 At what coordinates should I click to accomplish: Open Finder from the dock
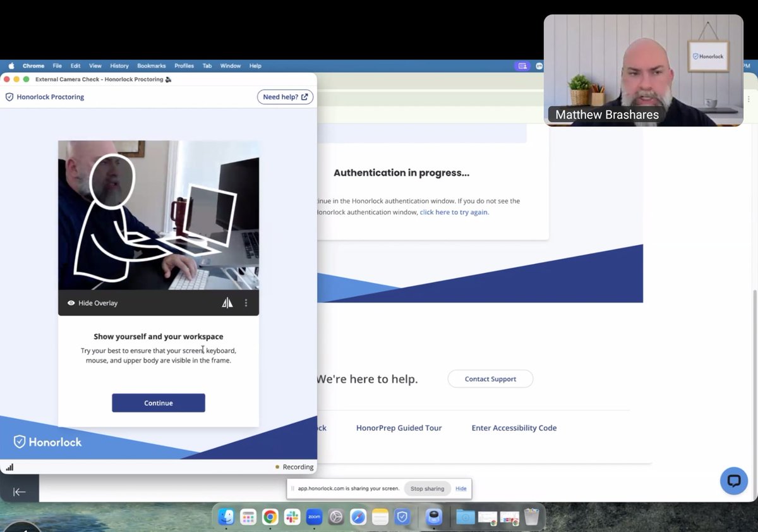[226, 517]
